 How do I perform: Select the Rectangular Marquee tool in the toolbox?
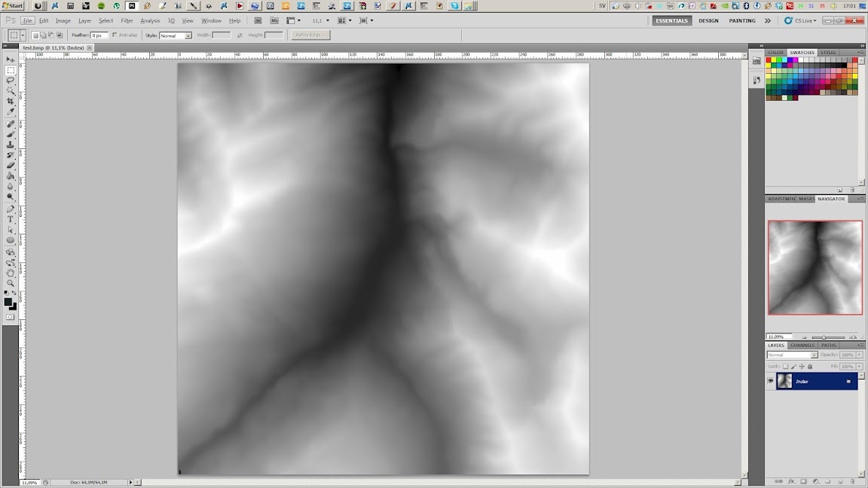coord(10,70)
